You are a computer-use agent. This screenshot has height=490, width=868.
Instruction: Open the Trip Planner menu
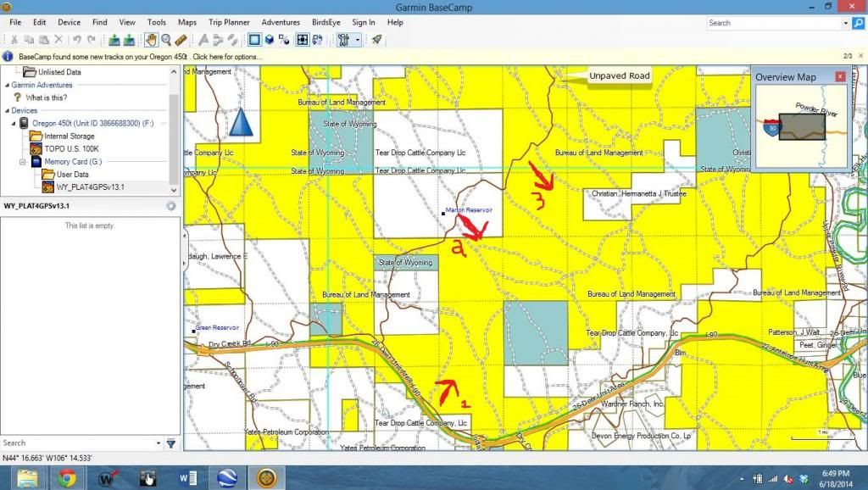(229, 22)
